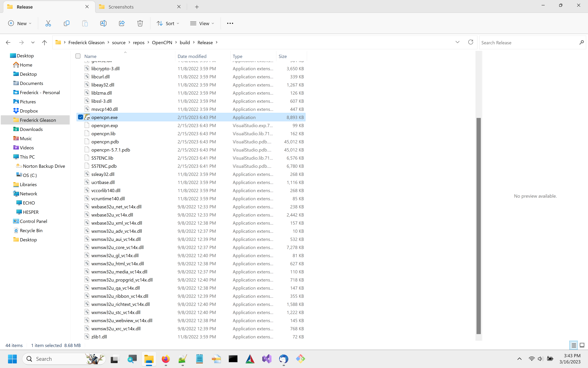Click the Paste clipboard icon
Screen dimensions: 588x368
(x=85, y=23)
